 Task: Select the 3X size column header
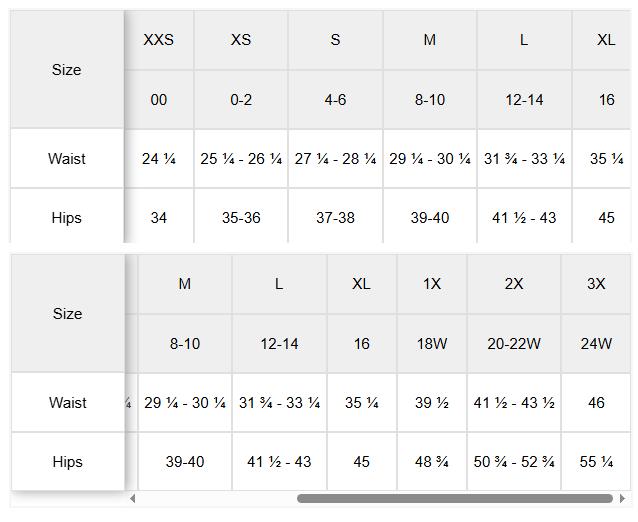(x=596, y=284)
